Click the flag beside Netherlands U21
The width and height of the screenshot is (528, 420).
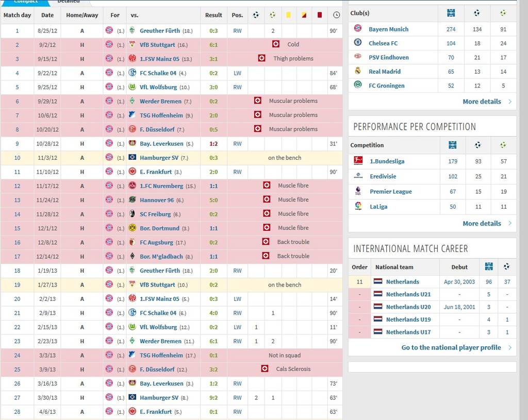(x=378, y=294)
